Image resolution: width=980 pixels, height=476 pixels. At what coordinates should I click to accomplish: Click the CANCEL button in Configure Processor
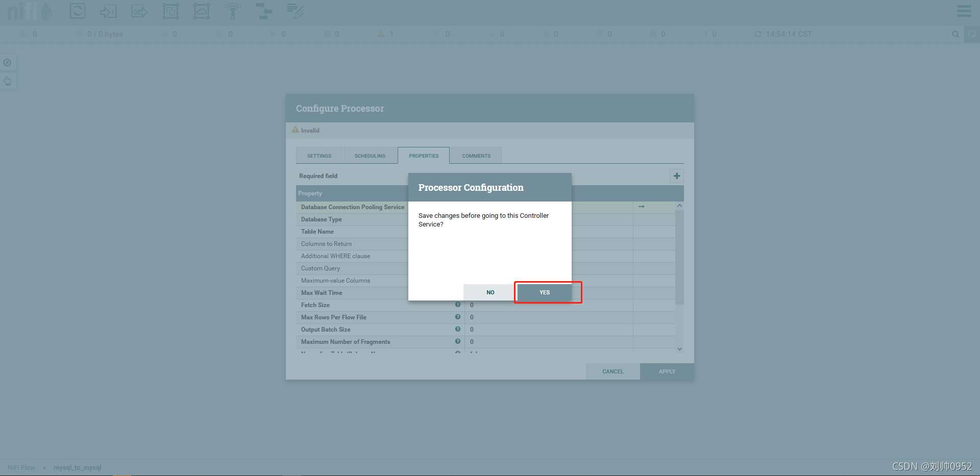[x=612, y=371]
